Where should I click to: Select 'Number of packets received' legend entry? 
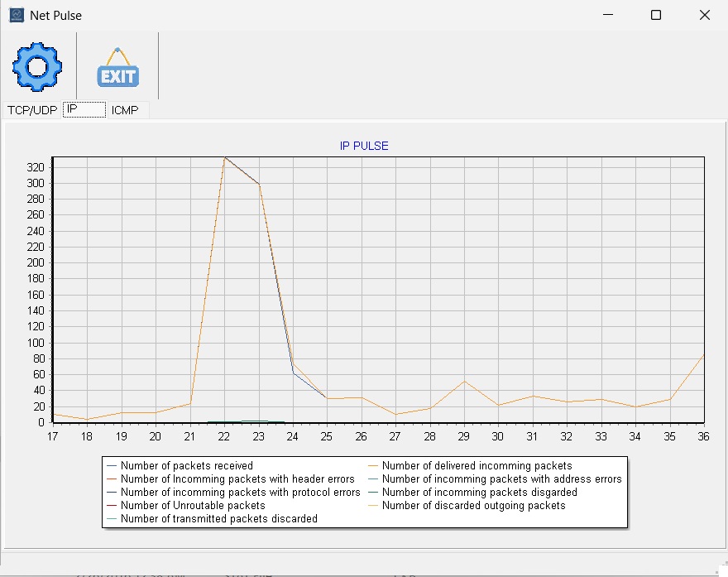click(186, 466)
